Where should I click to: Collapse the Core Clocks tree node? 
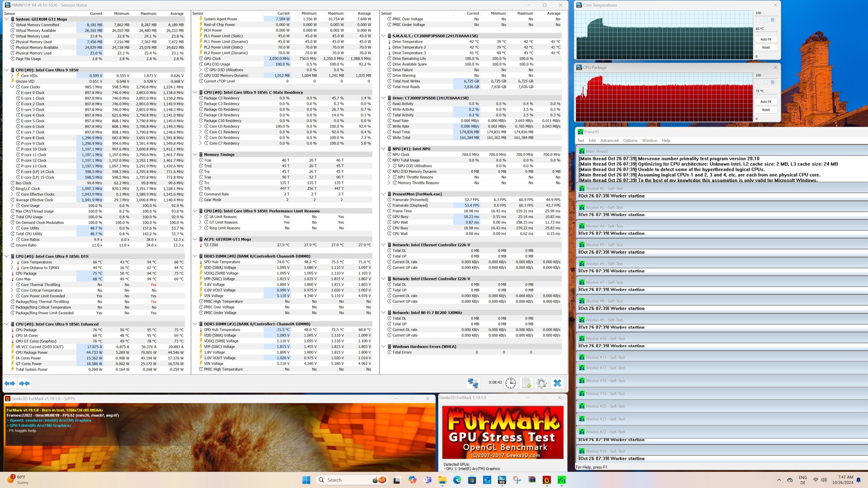click(12, 87)
